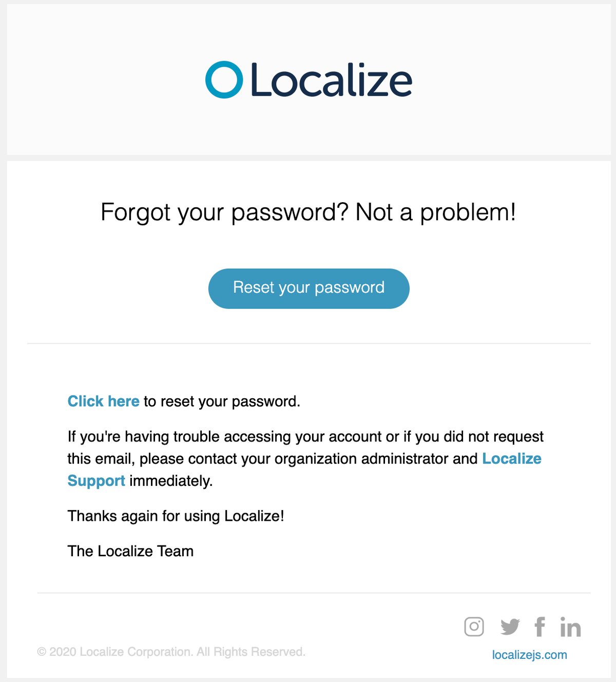This screenshot has width=616, height=682.
Task: Click the 2020 Localize Corporation copyright text
Action: tap(171, 652)
